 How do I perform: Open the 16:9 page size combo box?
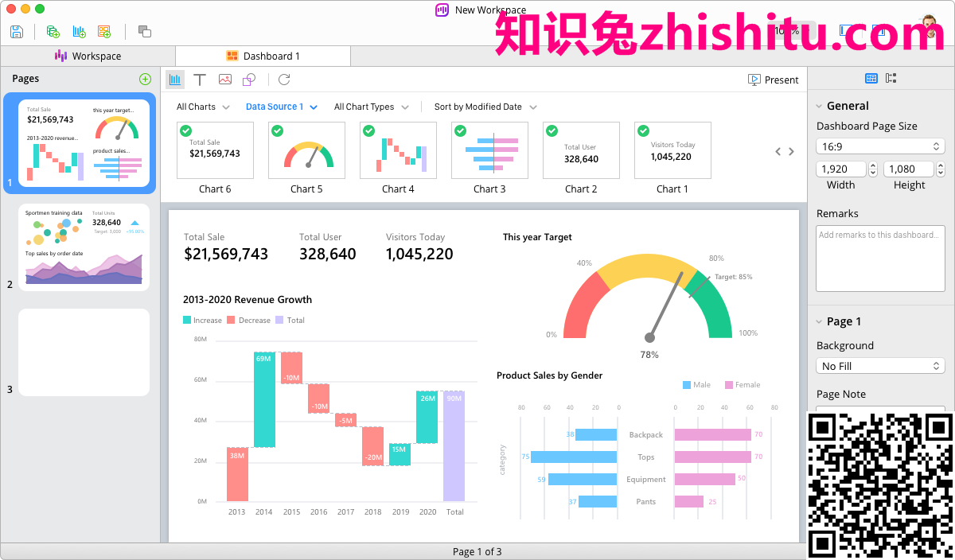880,146
